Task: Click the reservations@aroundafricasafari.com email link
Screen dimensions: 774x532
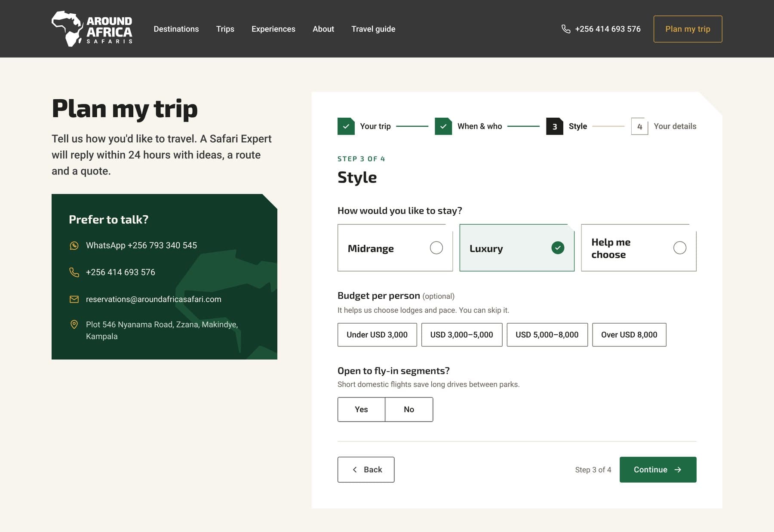Action: coord(154,299)
